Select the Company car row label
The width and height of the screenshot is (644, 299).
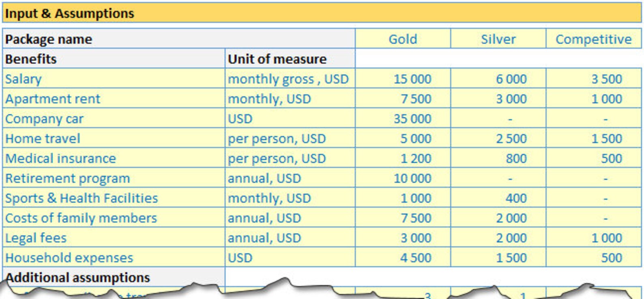pyautogui.click(x=114, y=118)
